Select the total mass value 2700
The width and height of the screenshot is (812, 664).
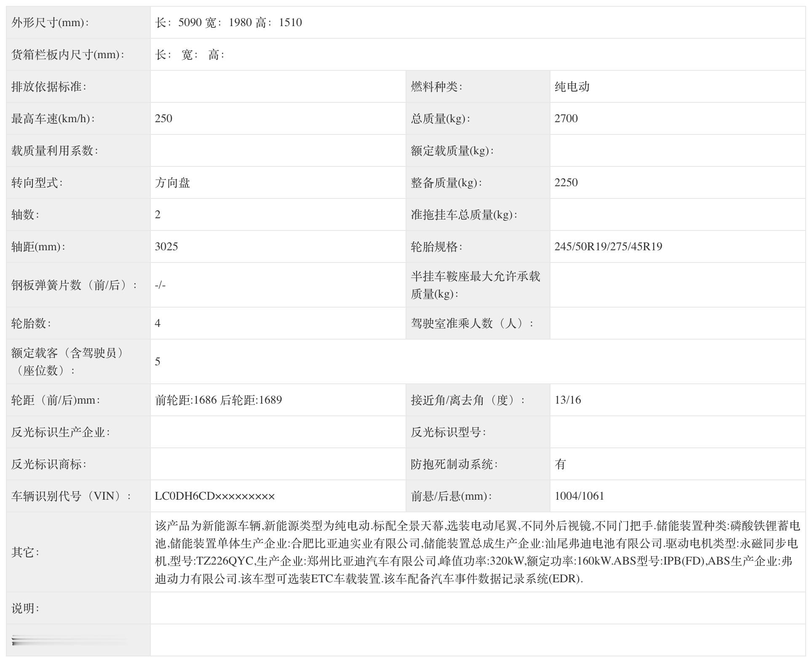click(x=566, y=118)
